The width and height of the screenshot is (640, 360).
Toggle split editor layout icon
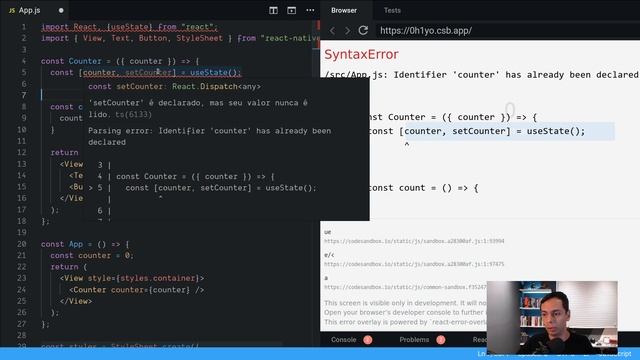click(273, 10)
